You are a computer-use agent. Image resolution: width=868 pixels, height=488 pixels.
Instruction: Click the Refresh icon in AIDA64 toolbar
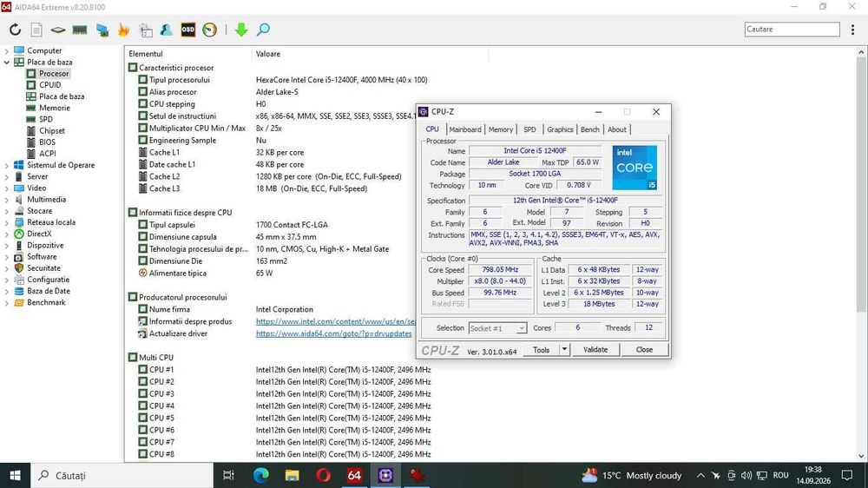tap(15, 30)
